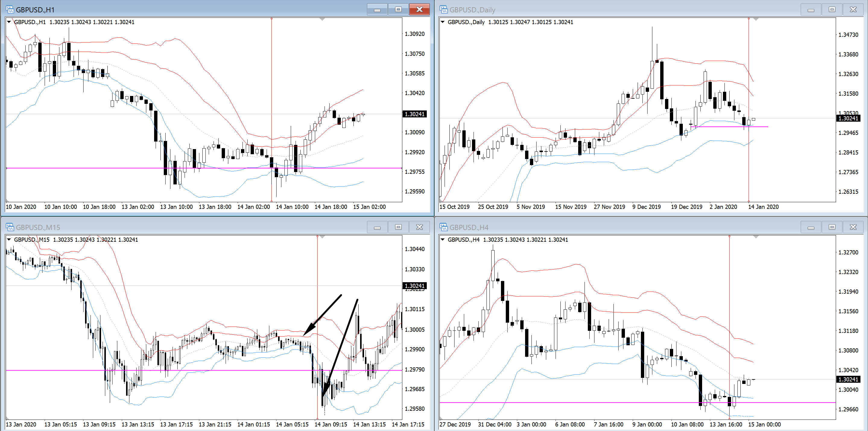Click the GBPUSD.,H1 window chart icon

pyautogui.click(x=10, y=9)
